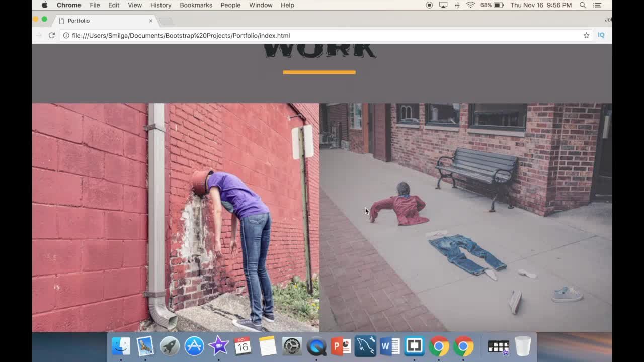The height and width of the screenshot is (362, 644).
Task: Open a new tab
Action: [x=166, y=21]
